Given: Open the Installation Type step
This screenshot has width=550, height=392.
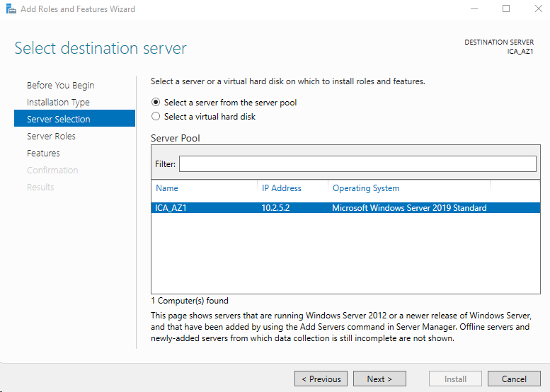Looking at the screenshot, I should [58, 103].
